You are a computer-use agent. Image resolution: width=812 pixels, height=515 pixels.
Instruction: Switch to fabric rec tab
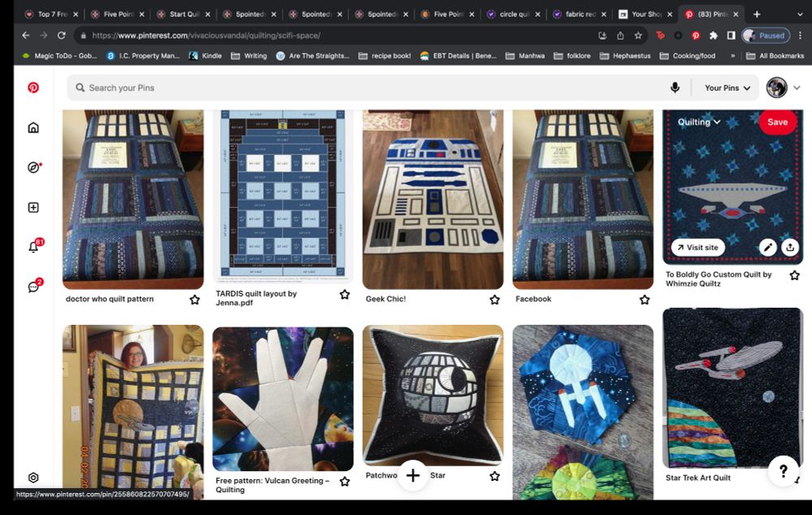pyautogui.click(x=580, y=14)
